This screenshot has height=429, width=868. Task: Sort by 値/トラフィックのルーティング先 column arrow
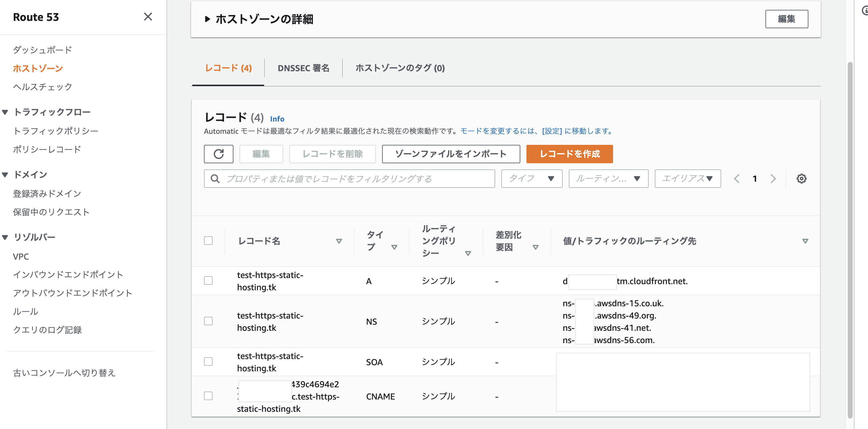tap(805, 241)
